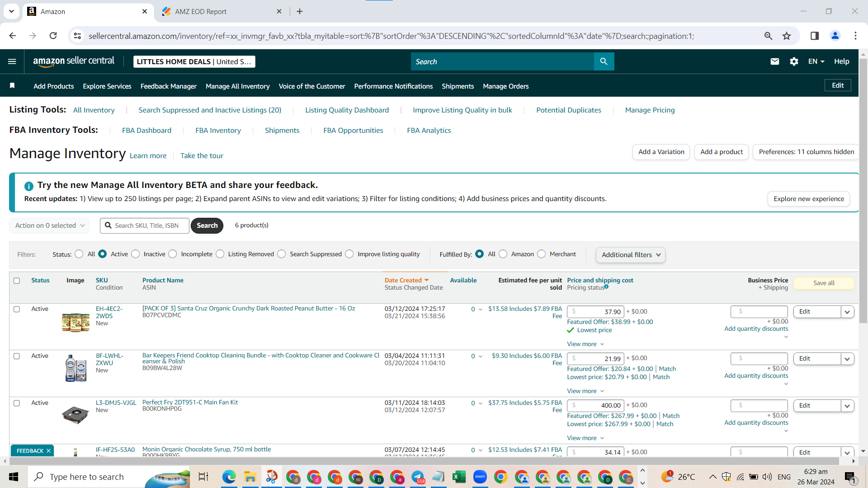Open the browser tab search chevron
This screenshot has width=868, height=488.
coord(11,11)
